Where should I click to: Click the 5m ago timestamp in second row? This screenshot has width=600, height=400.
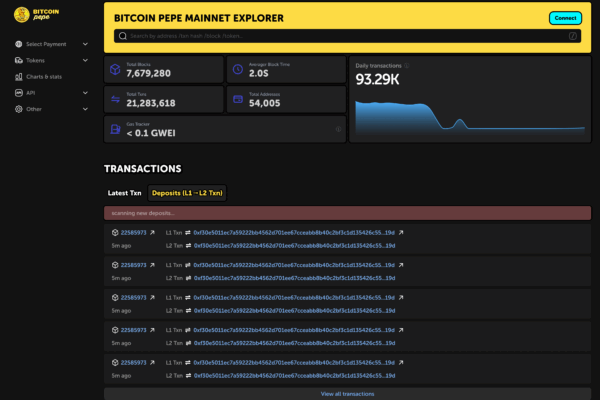[121, 278]
